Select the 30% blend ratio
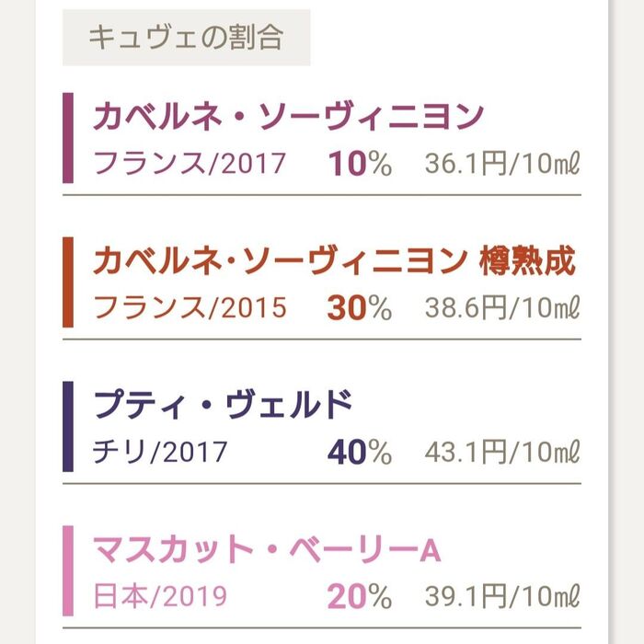The height and width of the screenshot is (644, 644). pos(360,308)
